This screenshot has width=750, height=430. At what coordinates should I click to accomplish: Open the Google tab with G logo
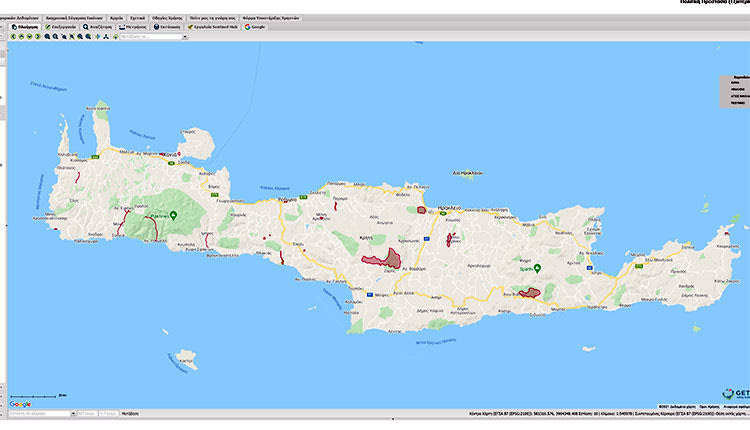[x=255, y=27]
